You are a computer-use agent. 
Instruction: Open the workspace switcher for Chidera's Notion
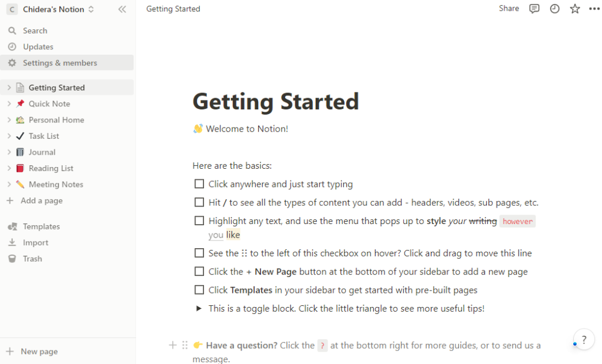tap(50, 9)
